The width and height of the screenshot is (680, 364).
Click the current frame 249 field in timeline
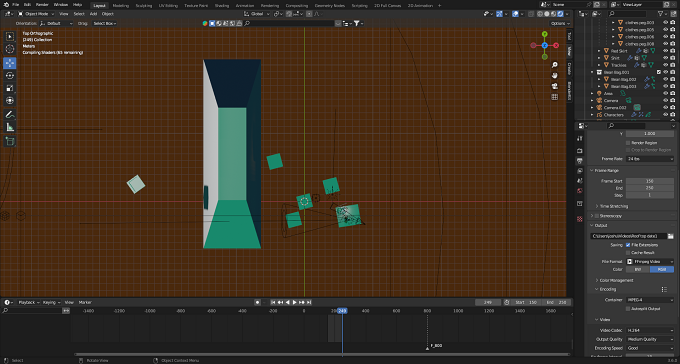click(x=488, y=302)
